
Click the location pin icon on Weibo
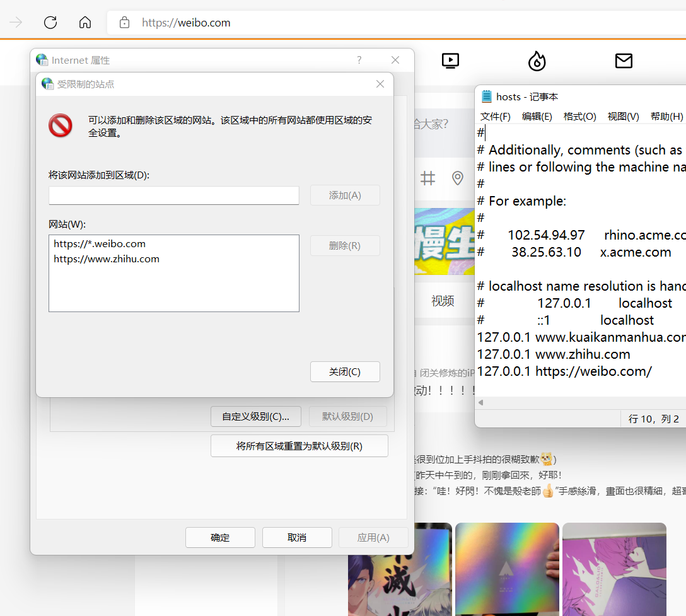[458, 178]
